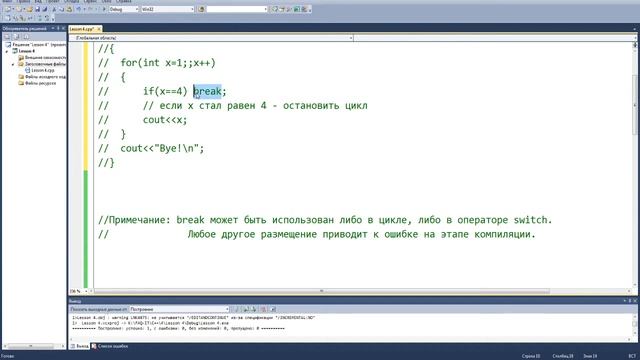This screenshot has width=640, height=360.
Task: Click the 'for(int x=1;;x++)' line
Action: coord(168,63)
